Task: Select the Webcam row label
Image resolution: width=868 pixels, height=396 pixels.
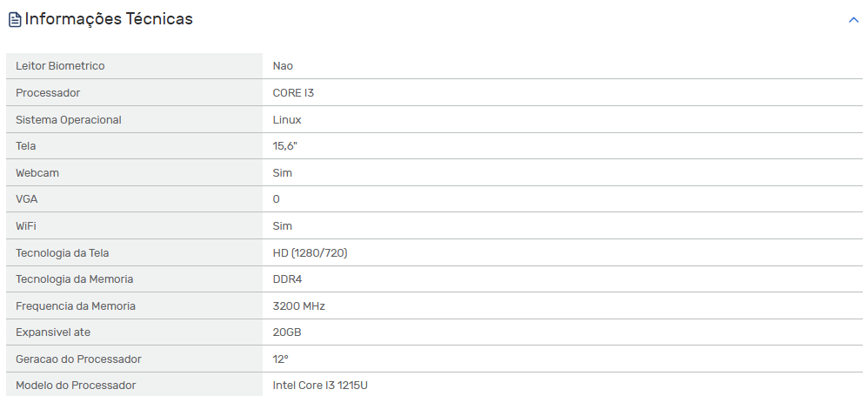Action: pos(37,173)
